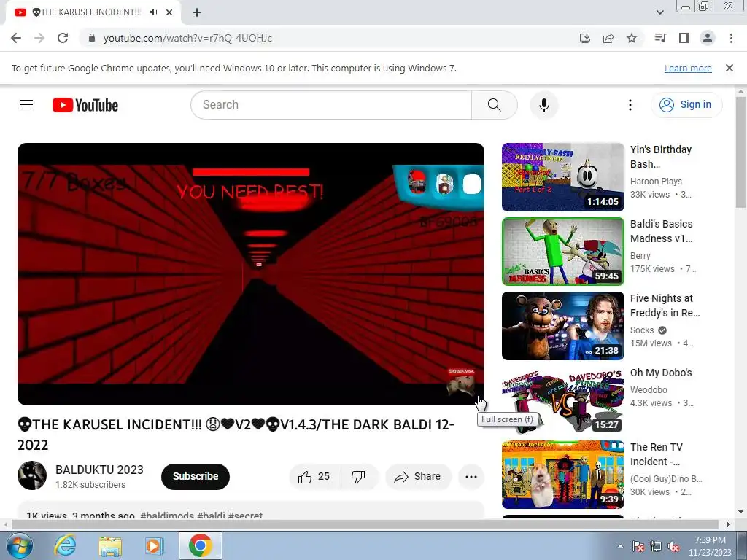The height and width of the screenshot is (560, 747).
Task: Share the video
Action: (x=418, y=477)
